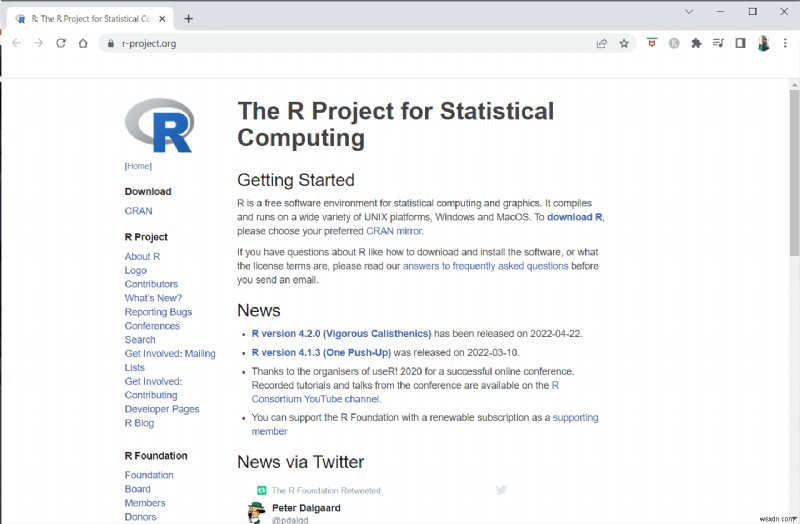Open the Chrome profile avatar

[x=763, y=43]
